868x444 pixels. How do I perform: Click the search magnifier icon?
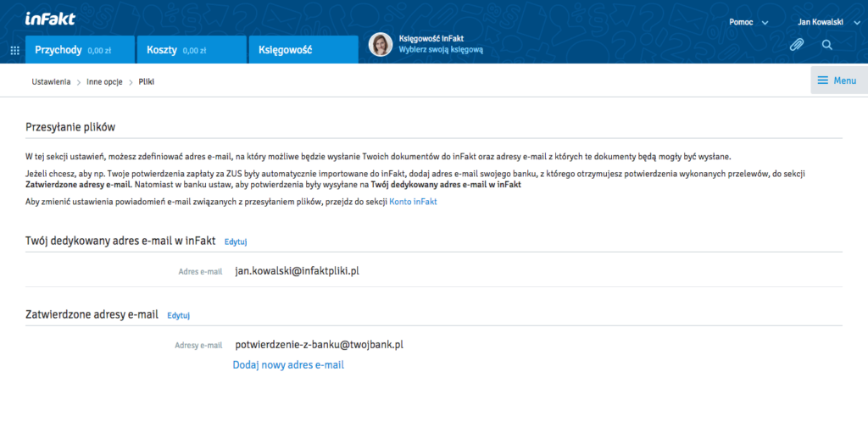tap(827, 45)
